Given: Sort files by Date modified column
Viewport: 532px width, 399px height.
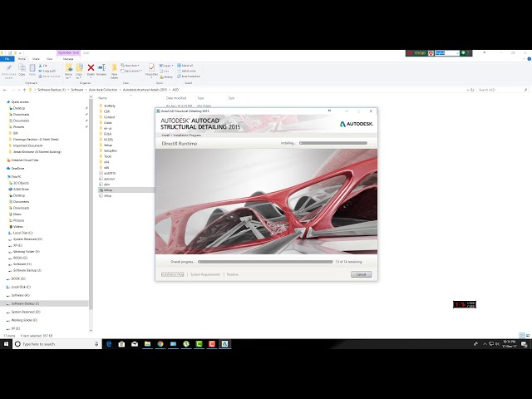Looking at the screenshot, I should [x=176, y=98].
